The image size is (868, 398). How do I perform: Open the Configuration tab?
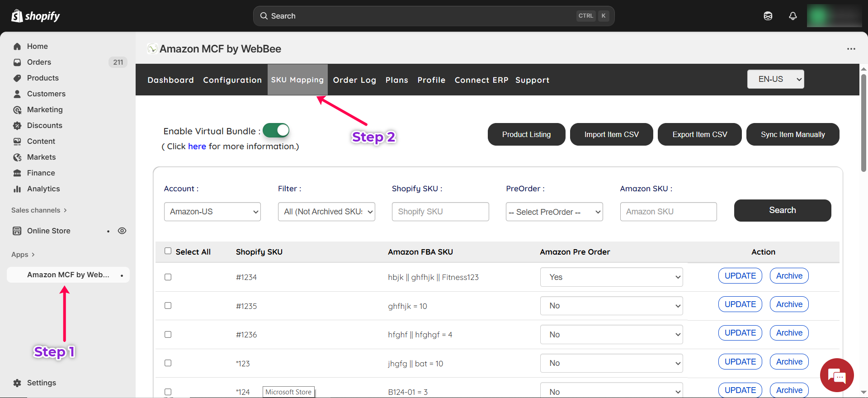(x=232, y=80)
